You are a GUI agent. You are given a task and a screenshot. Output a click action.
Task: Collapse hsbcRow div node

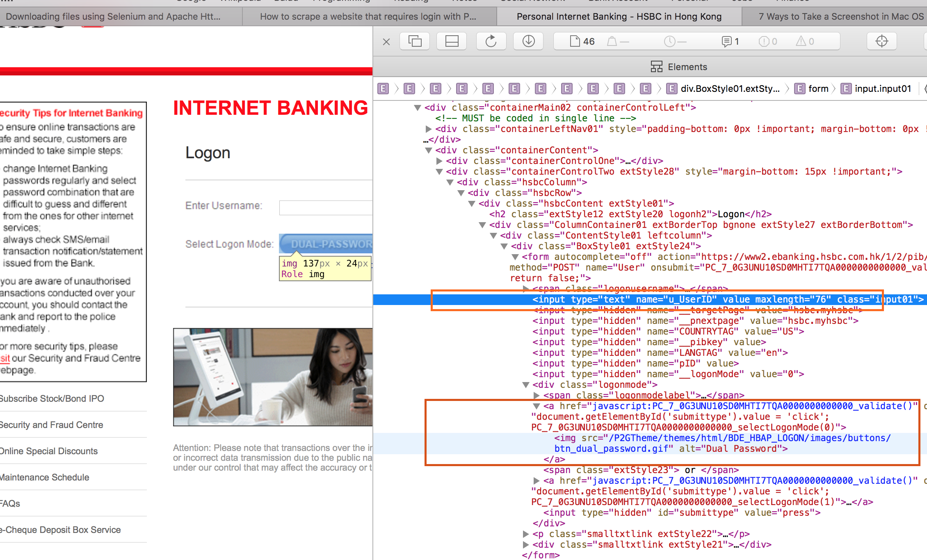click(x=461, y=193)
